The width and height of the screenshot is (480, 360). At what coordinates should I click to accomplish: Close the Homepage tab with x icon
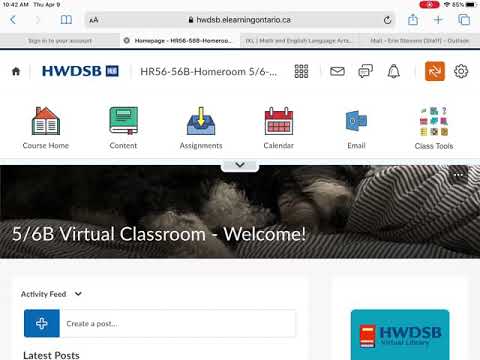click(x=127, y=41)
